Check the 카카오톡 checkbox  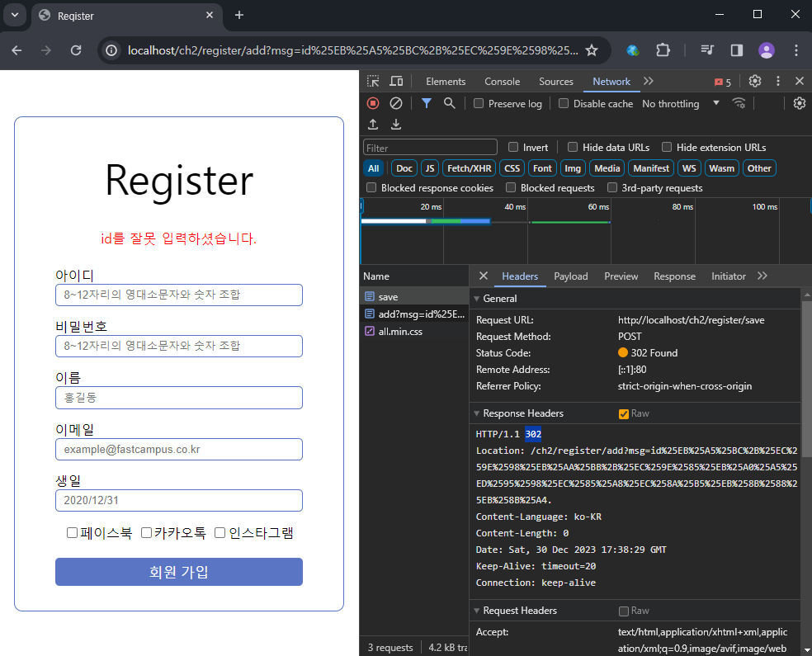(147, 533)
